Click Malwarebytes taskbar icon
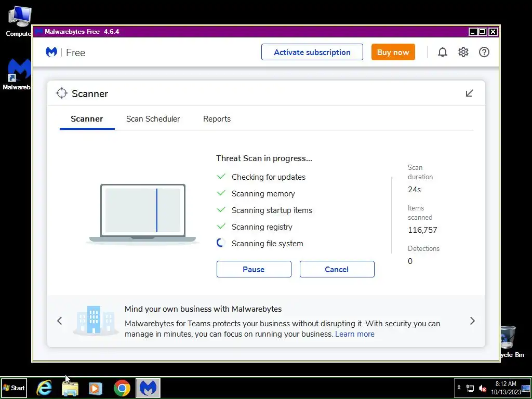This screenshot has width=532, height=399. click(x=148, y=388)
